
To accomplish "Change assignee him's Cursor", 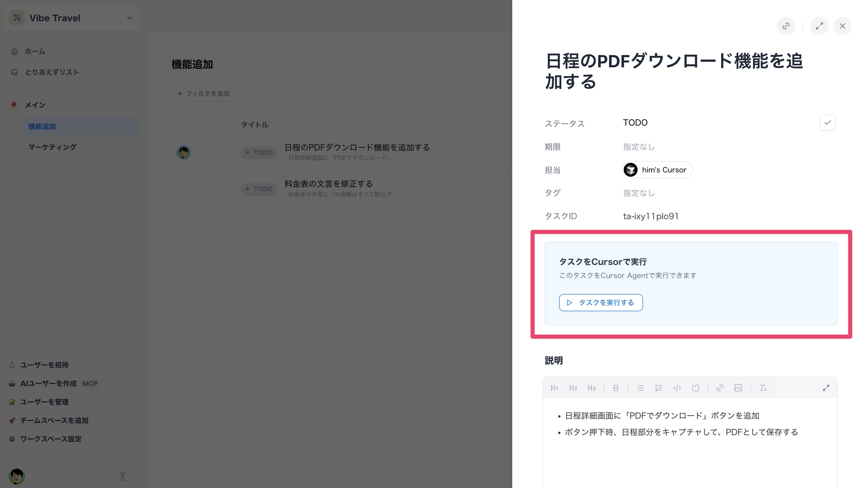I will [x=657, y=170].
